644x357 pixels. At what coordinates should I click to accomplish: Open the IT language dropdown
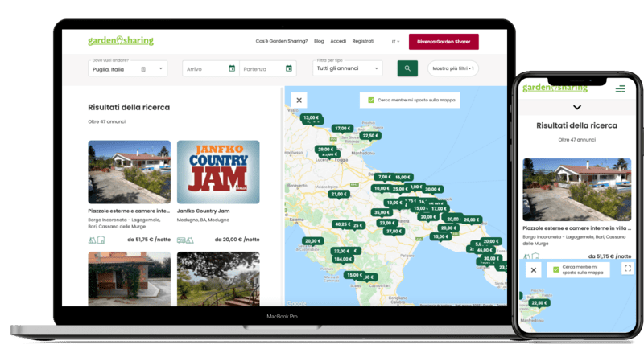pos(395,42)
